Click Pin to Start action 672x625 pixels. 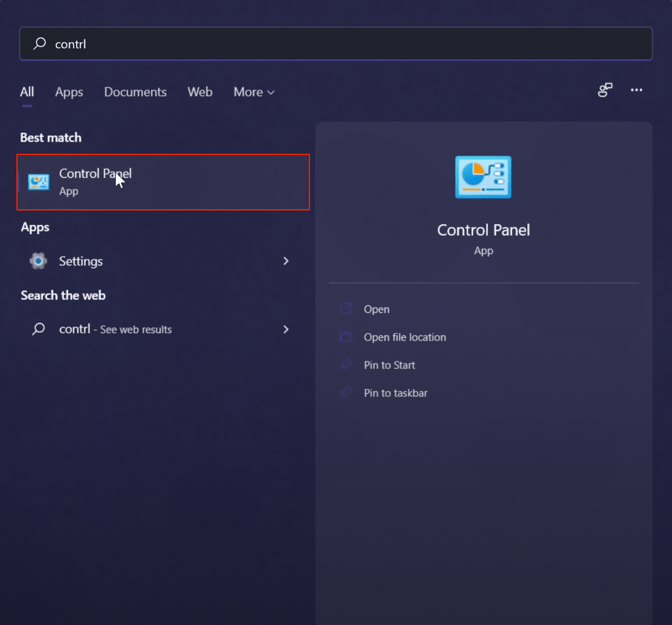click(x=389, y=365)
